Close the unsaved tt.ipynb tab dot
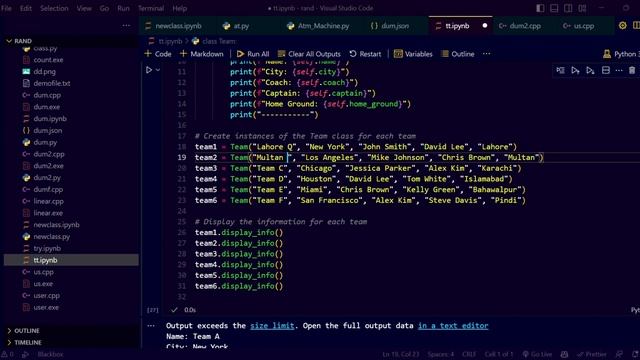This screenshot has width=640, height=360. 484,25
